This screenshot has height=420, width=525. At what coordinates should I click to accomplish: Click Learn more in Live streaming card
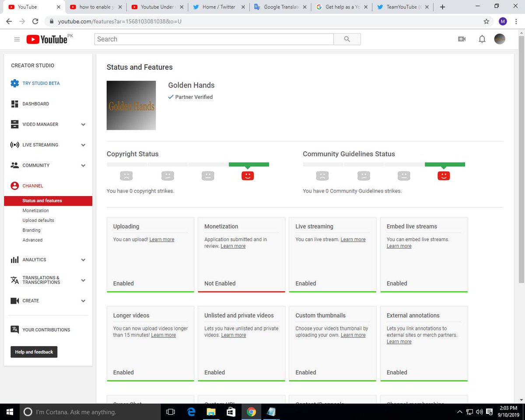click(353, 240)
